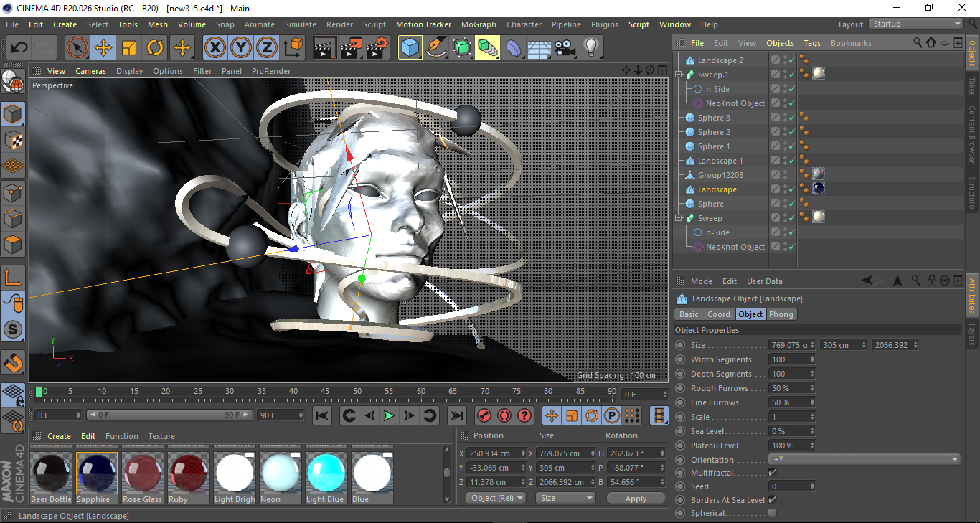
Task: Toggle Y axis lock
Action: (241, 48)
